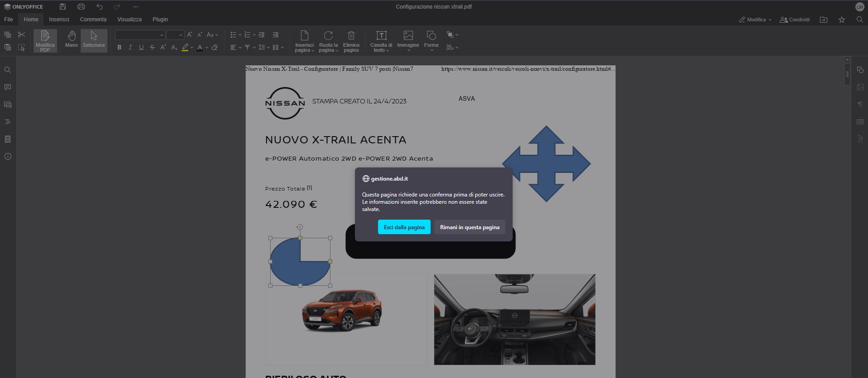Click the increment font size icon

(x=189, y=34)
